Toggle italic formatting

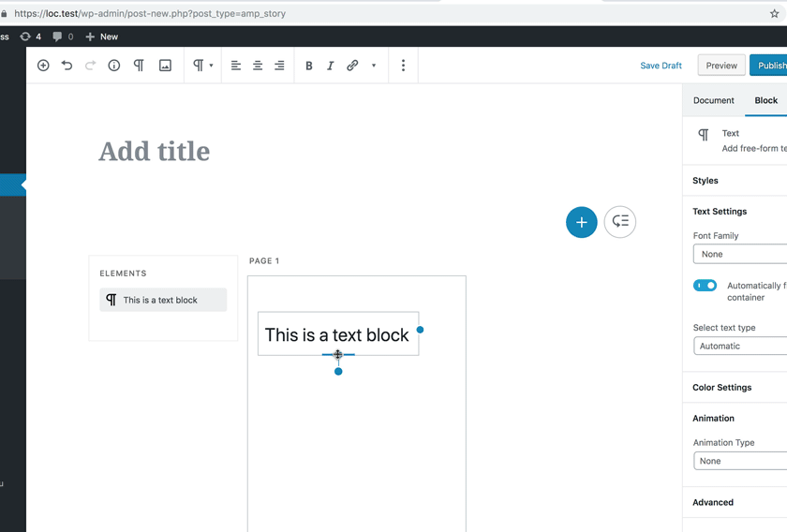(330, 66)
